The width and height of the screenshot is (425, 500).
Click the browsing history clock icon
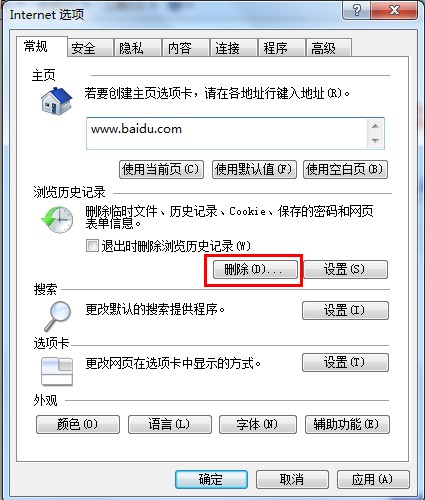57,219
